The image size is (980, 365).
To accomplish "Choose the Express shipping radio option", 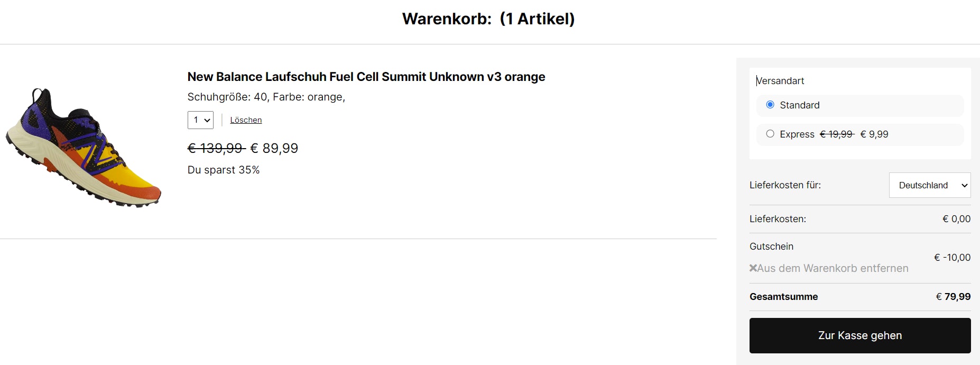I will click(770, 134).
